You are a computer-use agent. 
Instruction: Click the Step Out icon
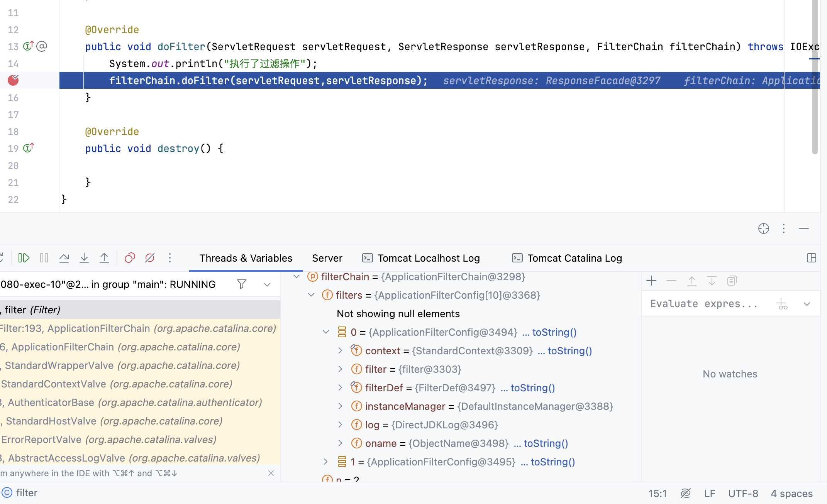click(104, 258)
